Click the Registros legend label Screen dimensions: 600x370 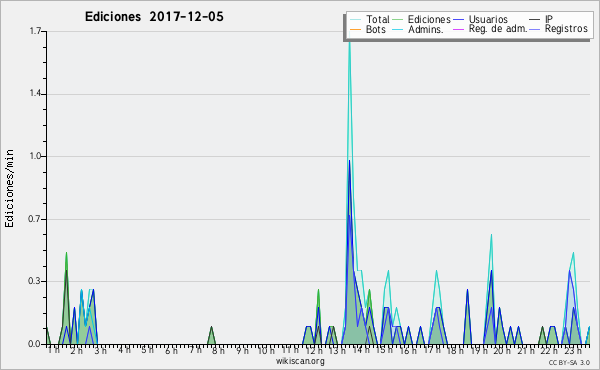[x=566, y=29]
